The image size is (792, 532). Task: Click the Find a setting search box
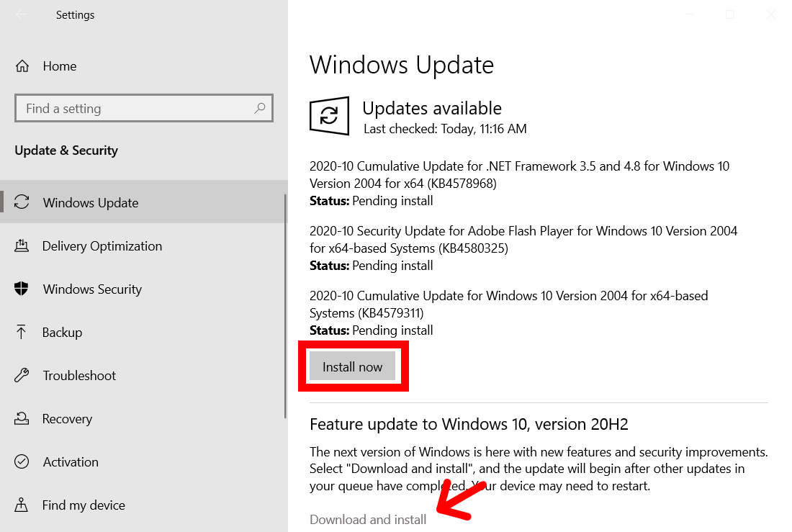click(x=144, y=108)
